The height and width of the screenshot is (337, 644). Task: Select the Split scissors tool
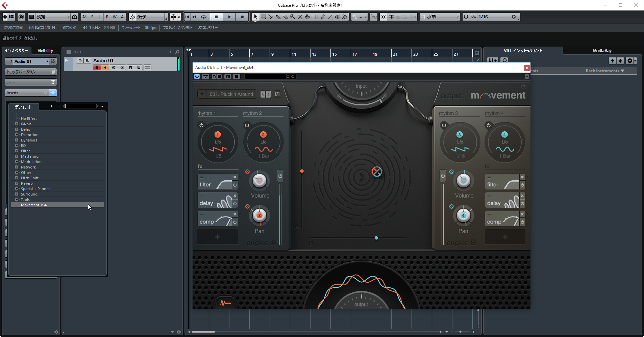271,17
